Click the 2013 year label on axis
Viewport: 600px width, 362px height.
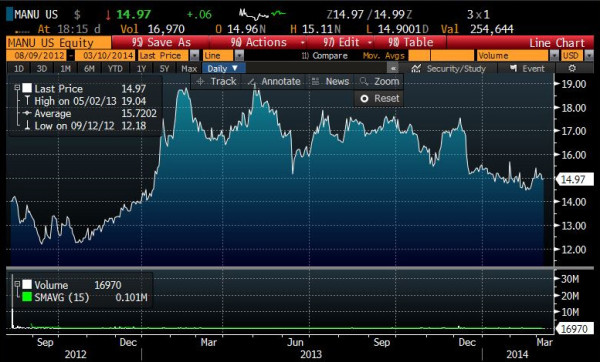[311, 354]
